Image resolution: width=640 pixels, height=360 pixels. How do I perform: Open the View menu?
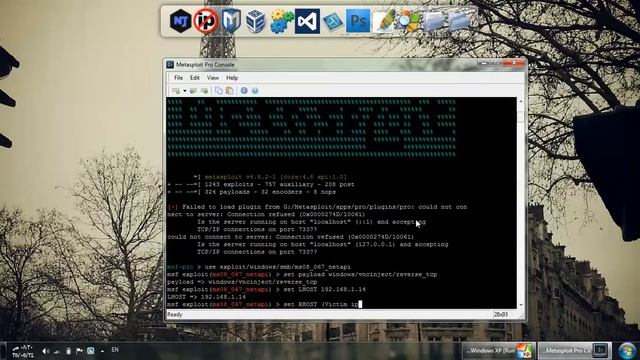tap(213, 78)
